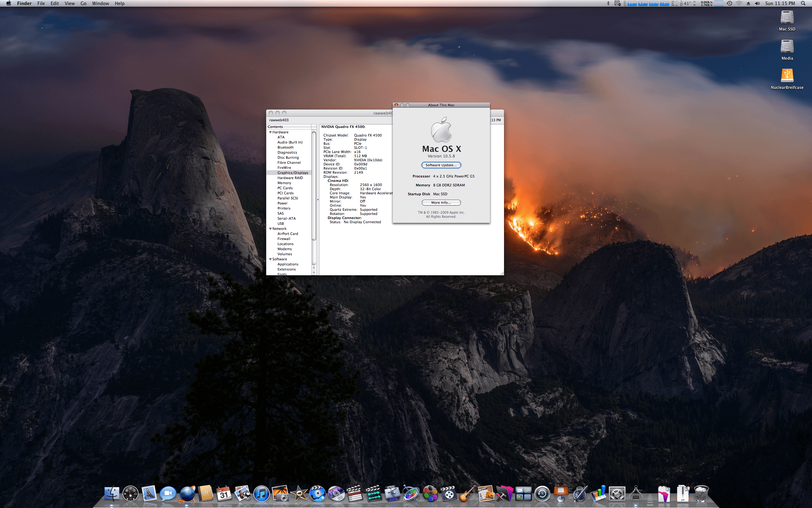Open the Window menu
This screenshot has width=812, height=508.
tap(101, 3)
